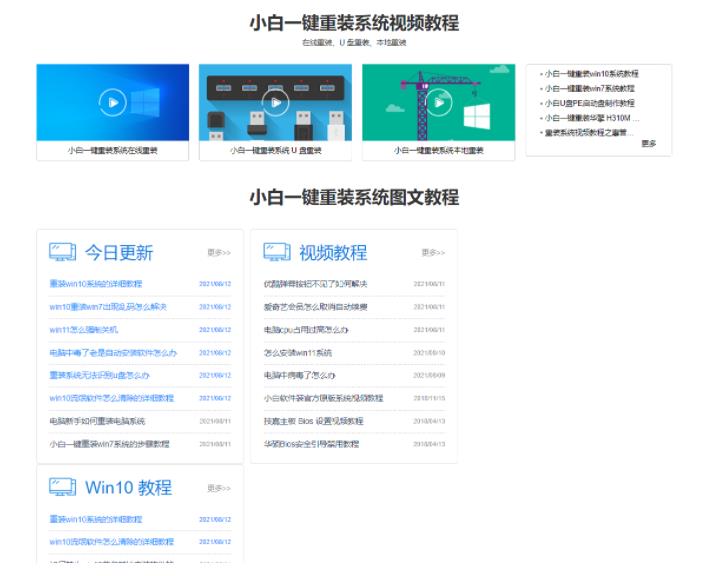The image size is (715, 576).
Task: Open win11怎么强制关机 article
Action: 84,329
